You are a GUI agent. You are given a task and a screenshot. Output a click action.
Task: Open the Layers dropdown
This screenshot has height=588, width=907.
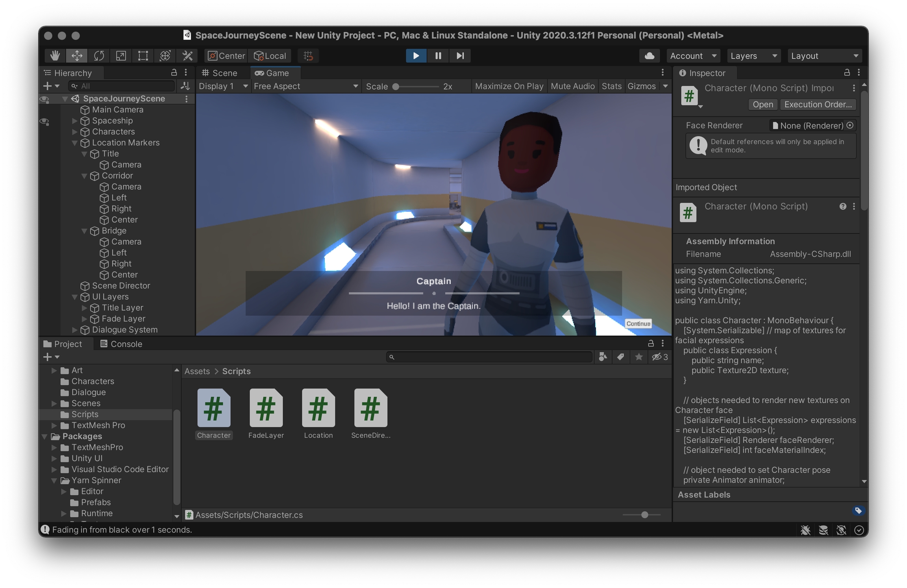coord(753,56)
